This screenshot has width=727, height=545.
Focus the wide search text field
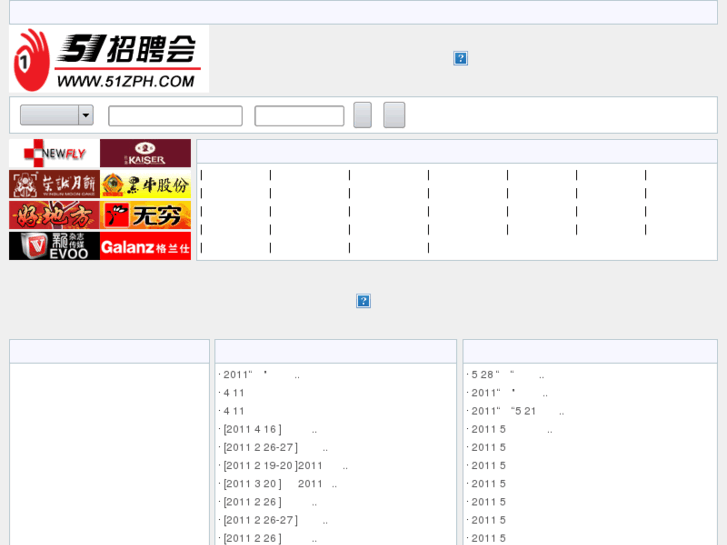(175, 115)
